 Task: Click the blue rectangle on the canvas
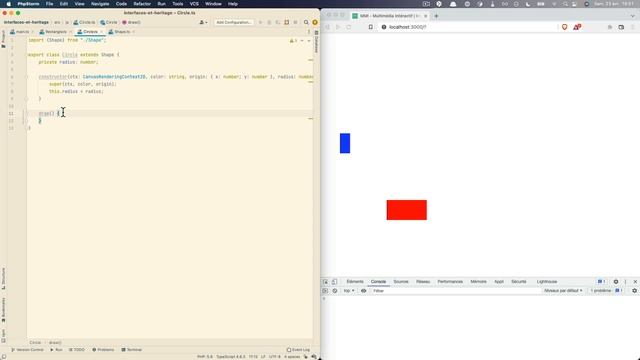point(345,143)
